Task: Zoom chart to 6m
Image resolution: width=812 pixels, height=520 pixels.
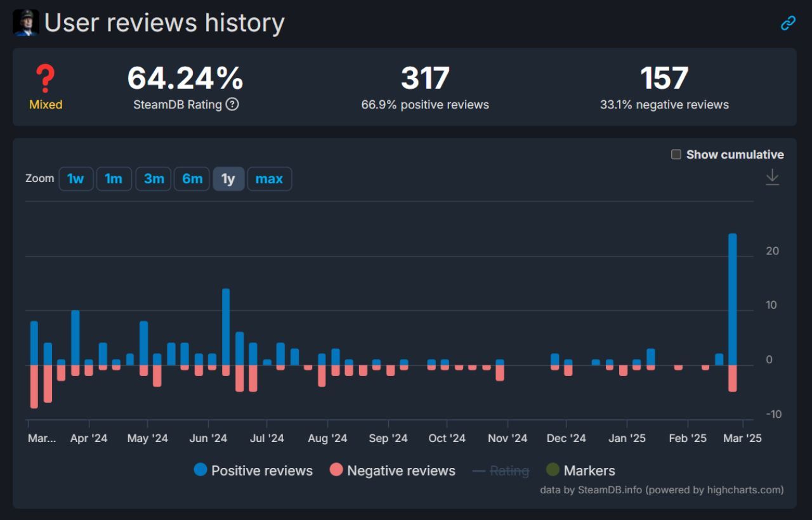Action: (192, 179)
